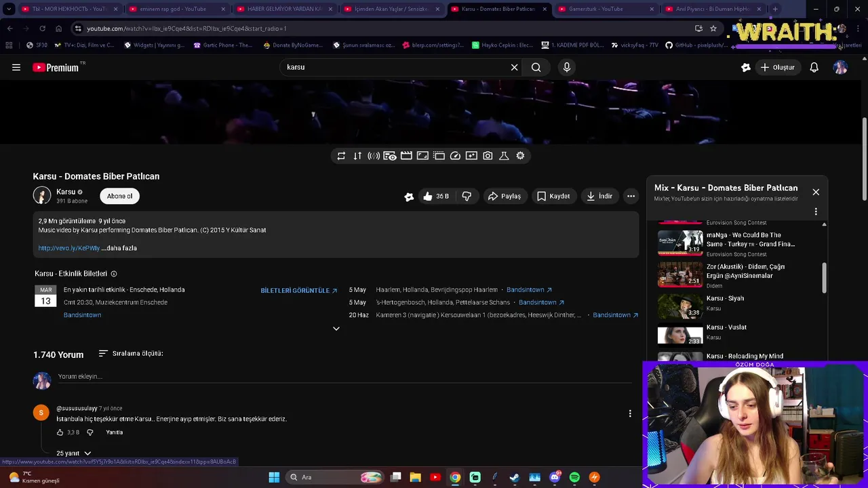Expand 25 yanıt replies

coord(73,453)
